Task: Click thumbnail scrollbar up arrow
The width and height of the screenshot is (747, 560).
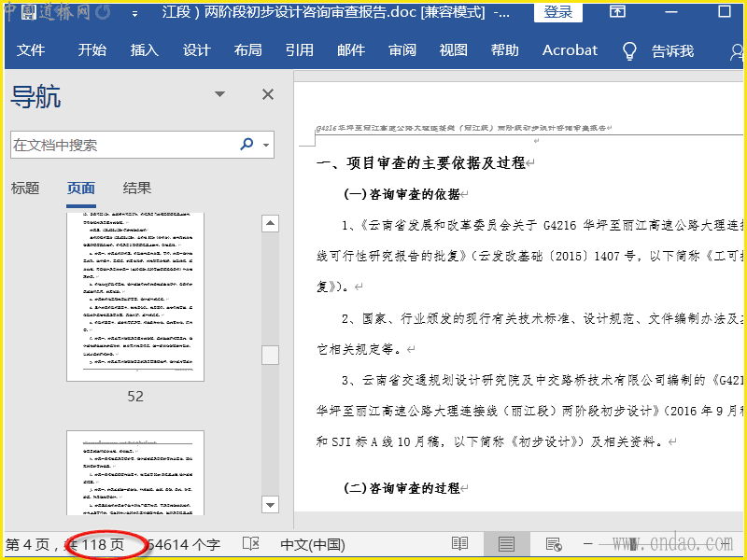Action: click(270, 223)
